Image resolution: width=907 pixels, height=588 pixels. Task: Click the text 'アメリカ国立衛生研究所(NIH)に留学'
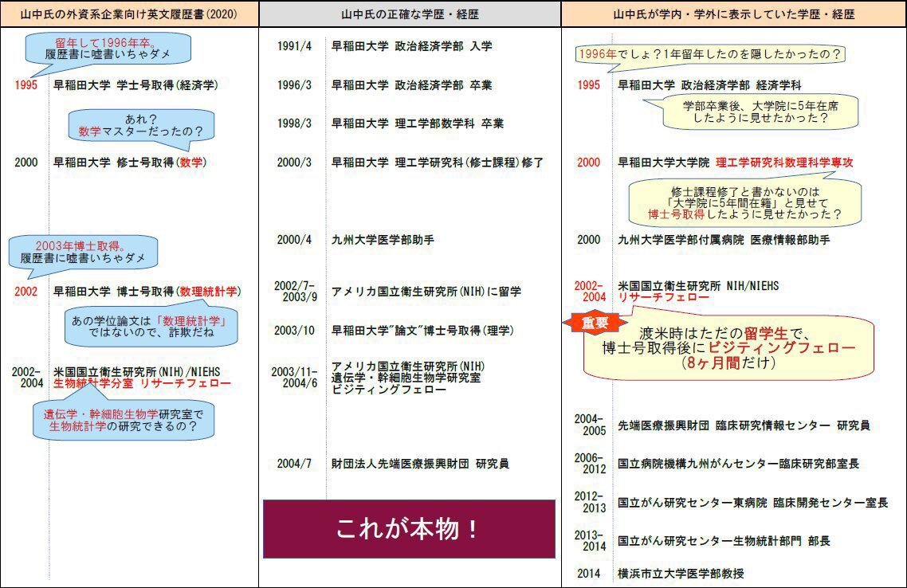[x=426, y=292]
